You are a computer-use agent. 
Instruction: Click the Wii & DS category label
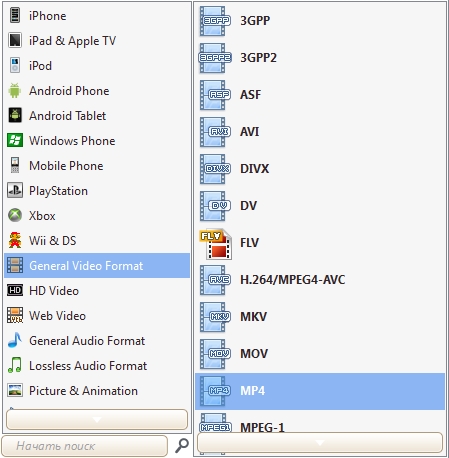pyautogui.click(x=53, y=241)
